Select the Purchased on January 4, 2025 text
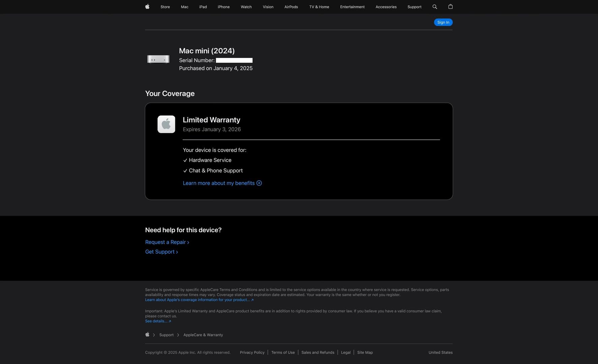This screenshot has width=598, height=364. tap(216, 68)
